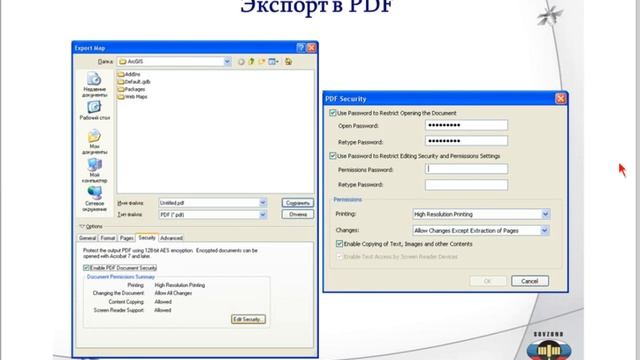Click the Edit Security... button
This screenshot has width=640, height=360.
(x=248, y=319)
